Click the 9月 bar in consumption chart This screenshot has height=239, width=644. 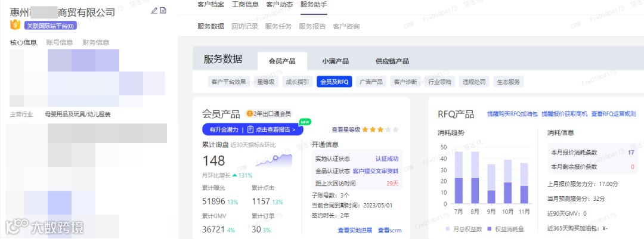click(x=491, y=184)
